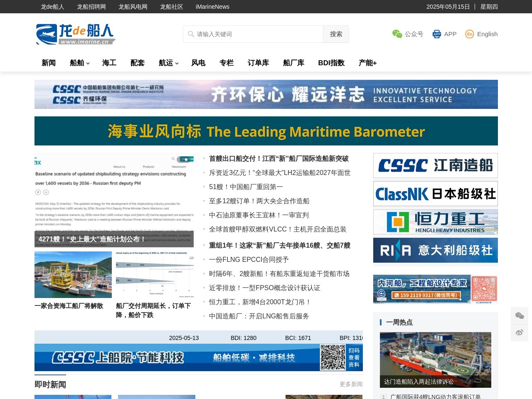Expand the 船舶 menu chevron
532x399 pixels.
[88, 63]
